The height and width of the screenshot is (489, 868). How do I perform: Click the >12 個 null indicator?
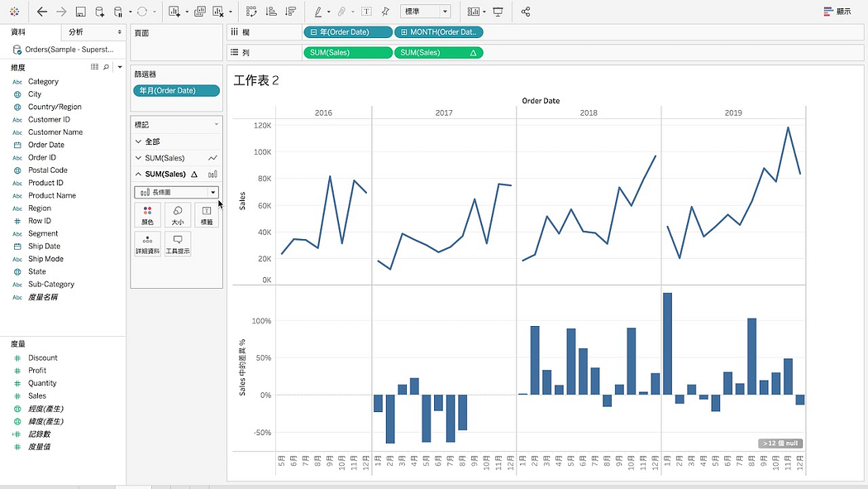(x=780, y=443)
